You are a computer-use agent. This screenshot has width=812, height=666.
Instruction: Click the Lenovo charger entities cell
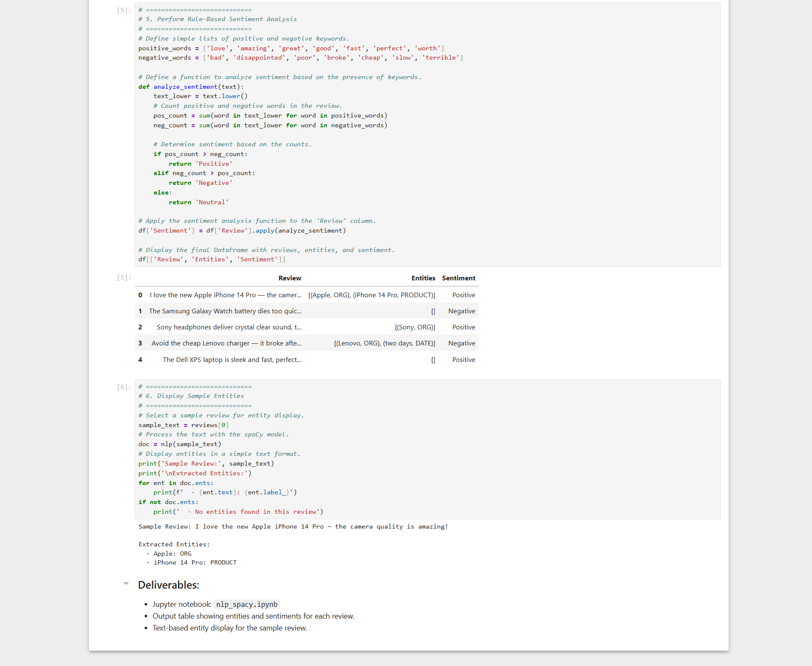tap(384, 343)
